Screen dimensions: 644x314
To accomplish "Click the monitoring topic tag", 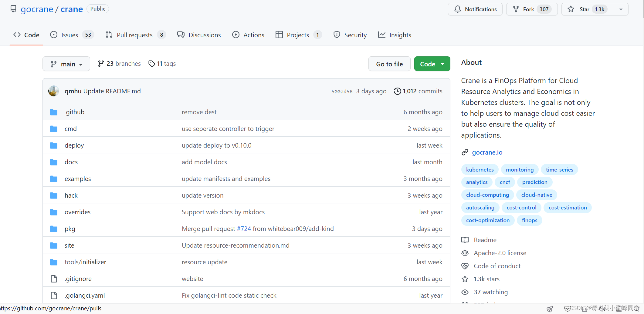I will point(520,170).
